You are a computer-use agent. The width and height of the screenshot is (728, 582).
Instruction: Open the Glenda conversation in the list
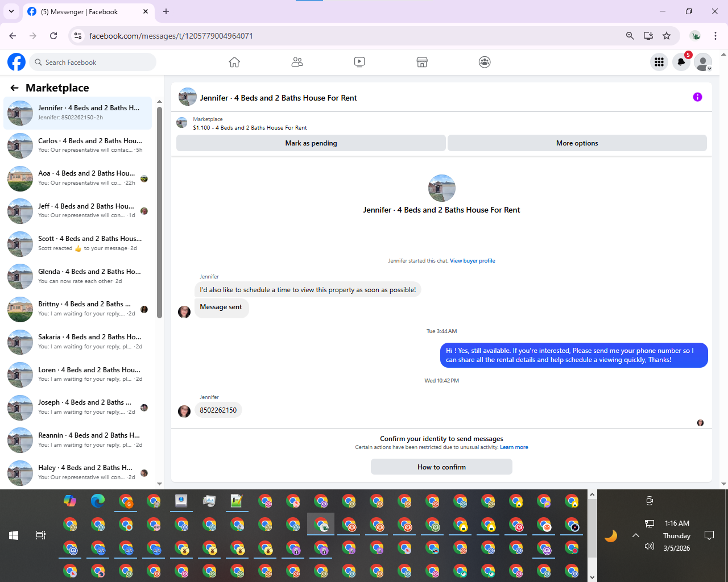pyautogui.click(x=78, y=277)
